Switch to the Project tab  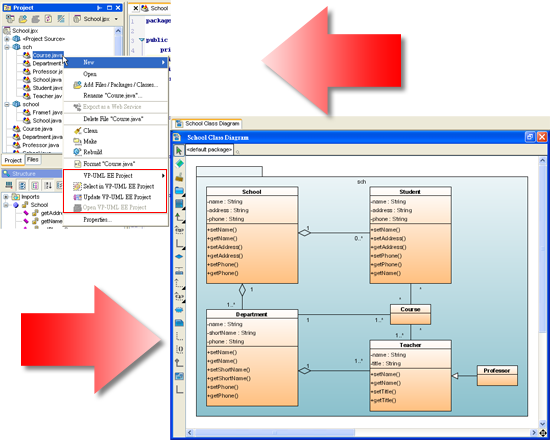click(x=13, y=160)
